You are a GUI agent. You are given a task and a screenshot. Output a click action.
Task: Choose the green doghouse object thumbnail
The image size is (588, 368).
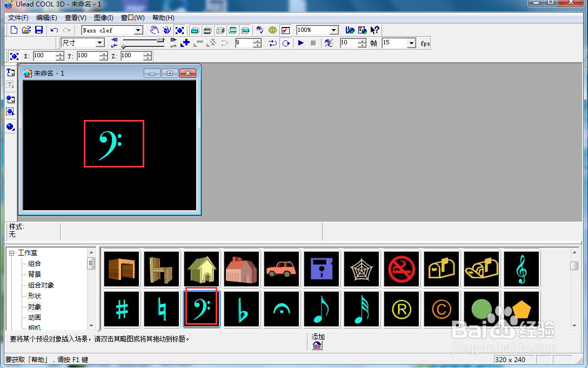[x=202, y=269]
